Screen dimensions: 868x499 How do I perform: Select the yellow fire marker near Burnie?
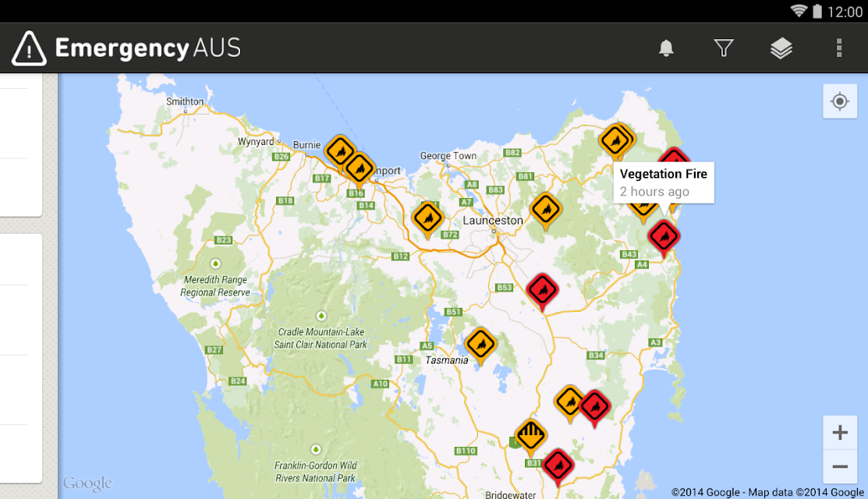pos(340,150)
